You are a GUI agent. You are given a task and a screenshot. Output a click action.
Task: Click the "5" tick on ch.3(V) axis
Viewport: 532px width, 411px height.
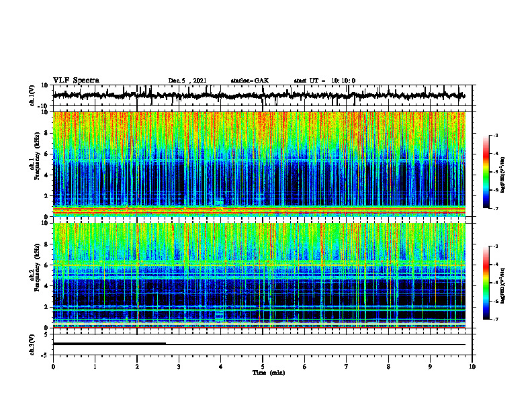(46, 334)
